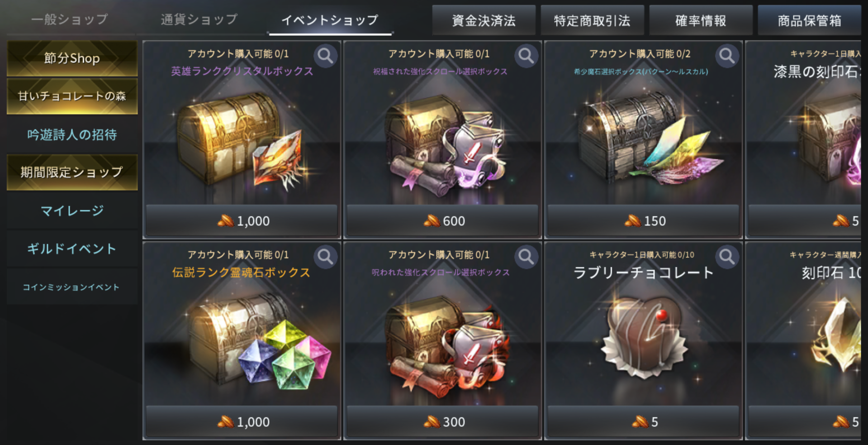The height and width of the screenshot is (445, 868).
Task: Click magnifier icon on 英雄ランククリスタルボックス
Action: 325,56
